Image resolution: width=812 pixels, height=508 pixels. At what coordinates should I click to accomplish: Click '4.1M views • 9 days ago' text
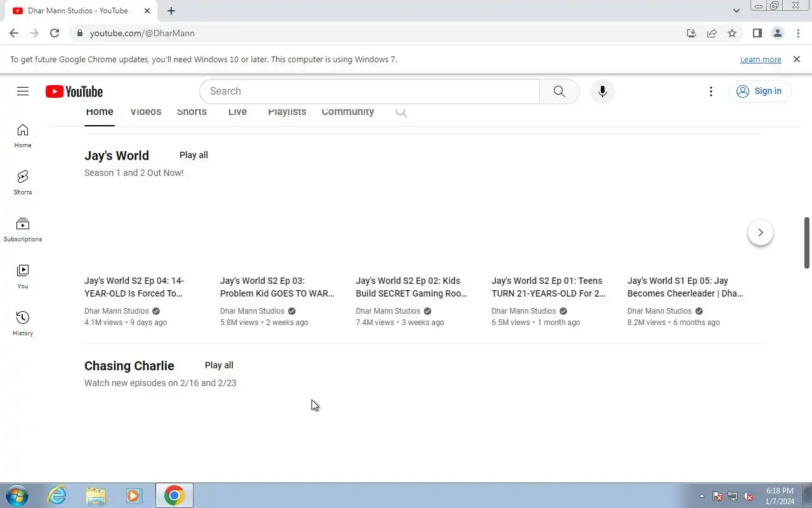click(126, 323)
